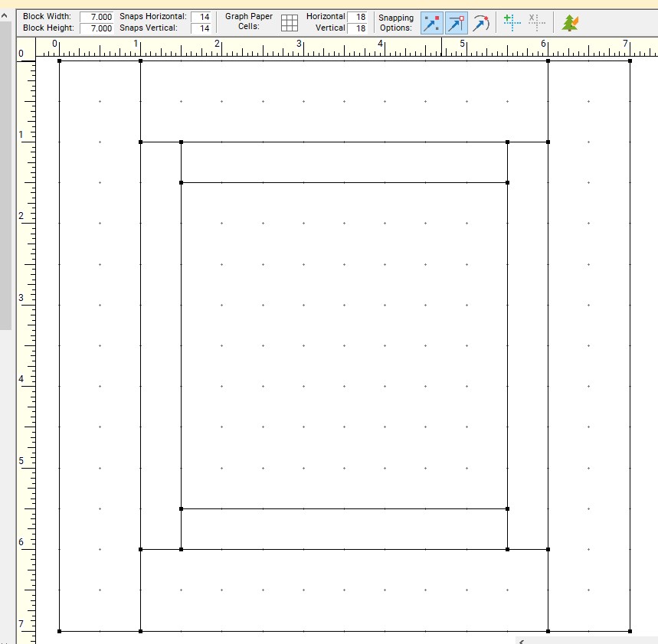
Task: Select the top-left corner node of the block
Action: 59,61
